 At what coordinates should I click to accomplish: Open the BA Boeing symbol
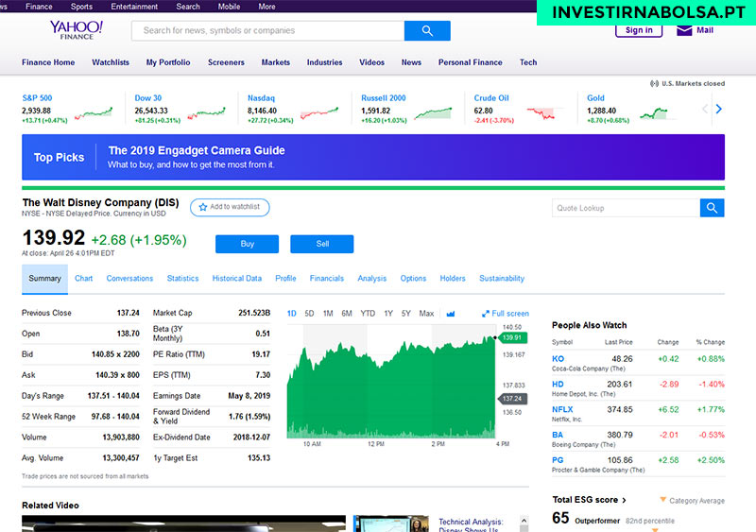click(x=558, y=435)
